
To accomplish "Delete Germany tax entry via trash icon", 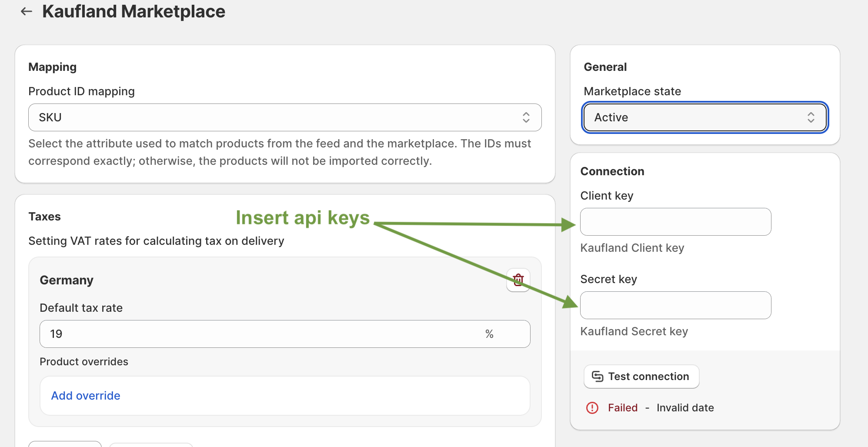I will click(x=518, y=280).
